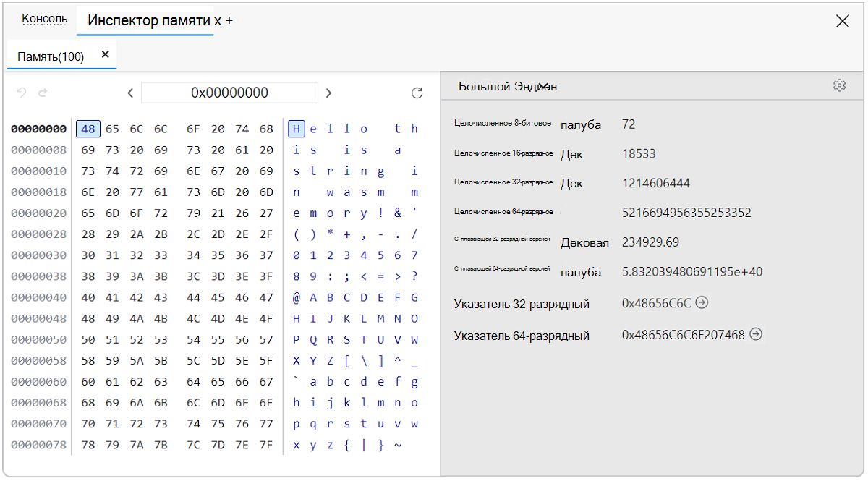The width and height of the screenshot is (868, 481).
Task: Click 64-bit float value 5.832039480691195e+40
Action: pyautogui.click(x=692, y=272)
